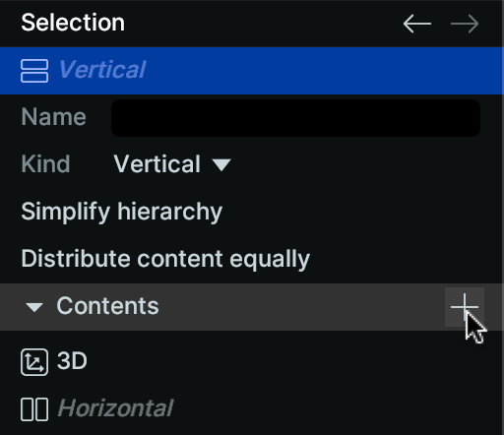504x435 pixels.
Task: Click the Selection panel title
Action: tap(73, 23)
